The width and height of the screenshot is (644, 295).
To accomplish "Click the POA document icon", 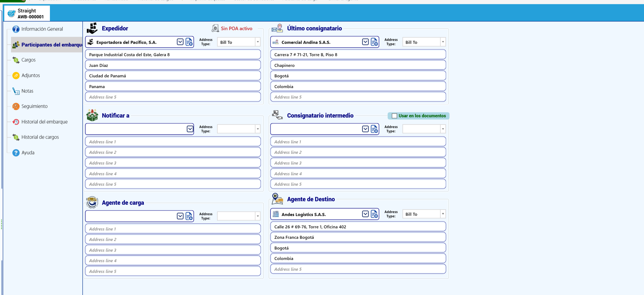I will tap(215, 28).
